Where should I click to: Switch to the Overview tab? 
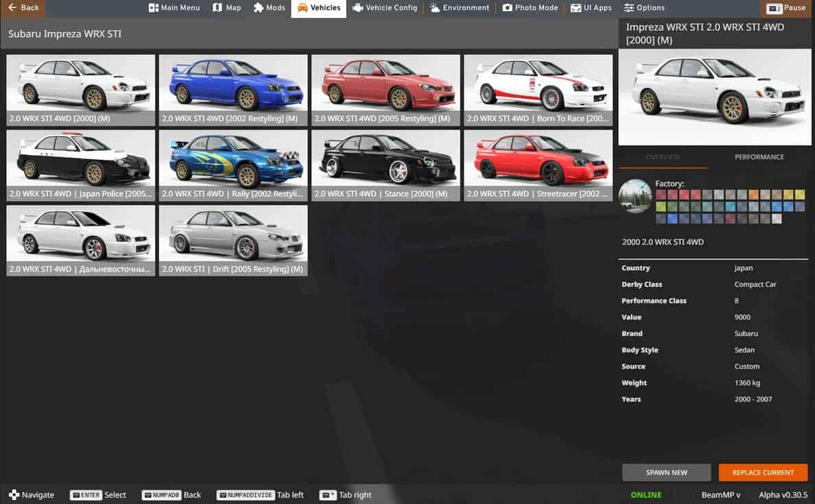(x=663, y=157)
